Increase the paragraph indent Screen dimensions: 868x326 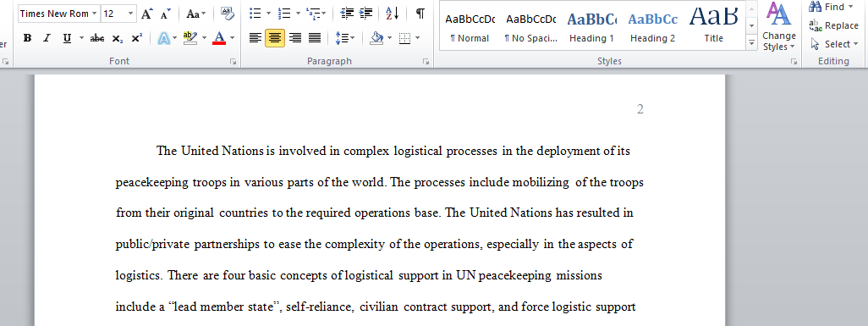click(365, 14)
